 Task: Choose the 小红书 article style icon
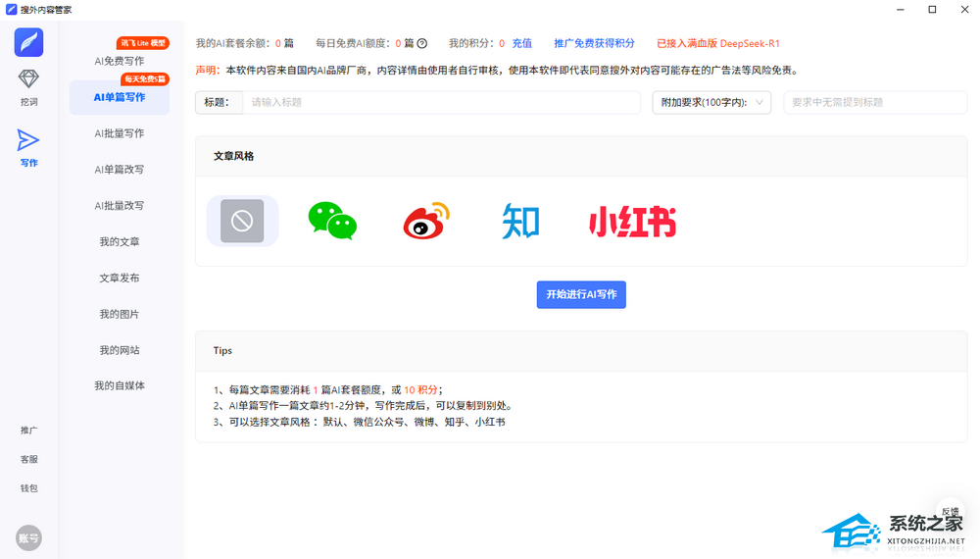point(632,222)
